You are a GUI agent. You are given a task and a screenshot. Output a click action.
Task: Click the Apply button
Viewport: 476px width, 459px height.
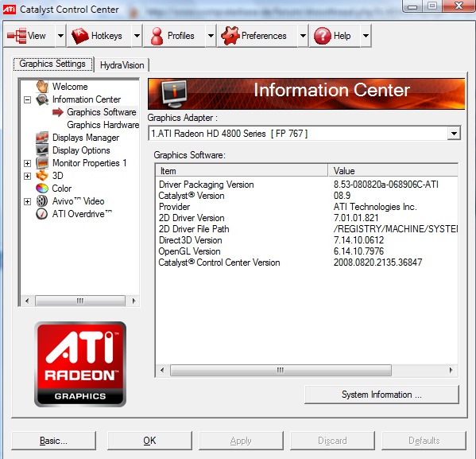241,441
